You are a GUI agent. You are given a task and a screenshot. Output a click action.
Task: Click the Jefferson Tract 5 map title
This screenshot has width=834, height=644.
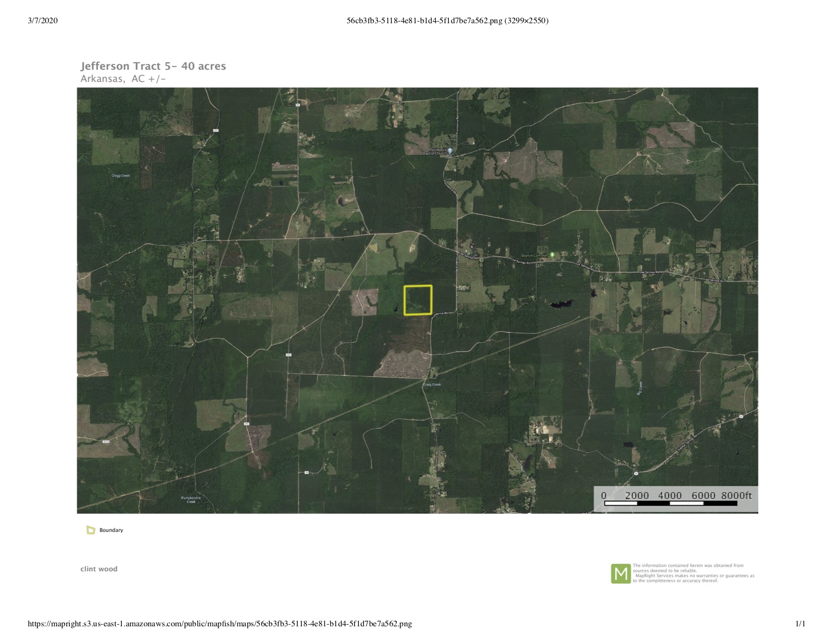153,66
